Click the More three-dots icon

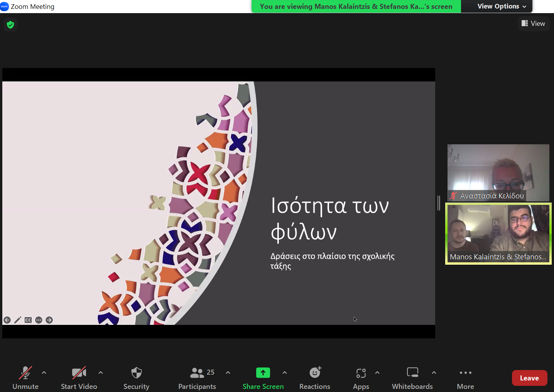point(465,373)
